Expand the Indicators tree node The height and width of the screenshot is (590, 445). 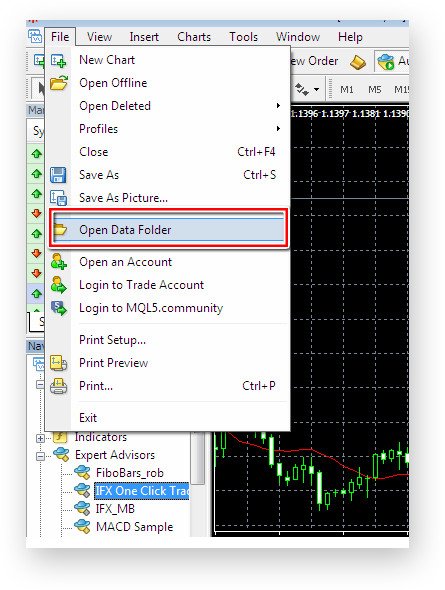pos(40,438)
